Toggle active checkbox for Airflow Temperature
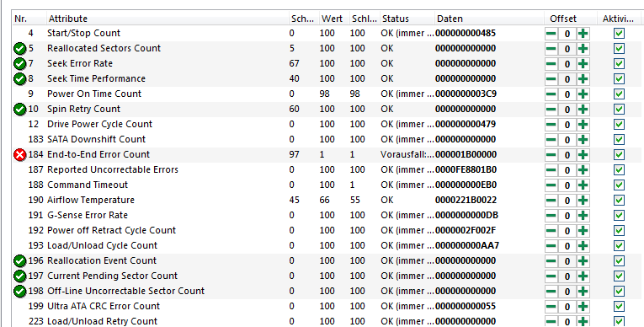This screenshot has height=327, width=644. 619,201
